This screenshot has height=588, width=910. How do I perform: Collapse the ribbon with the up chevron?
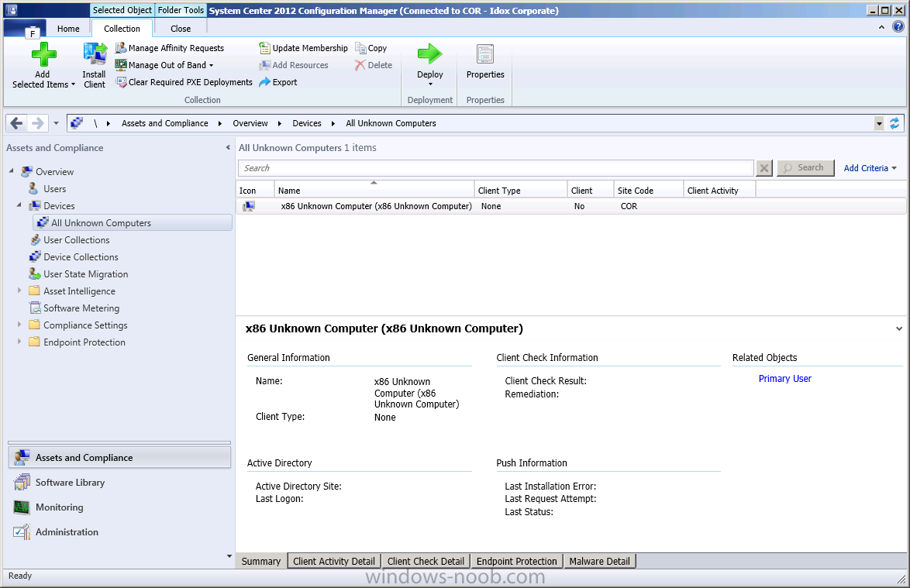point(881,26)
